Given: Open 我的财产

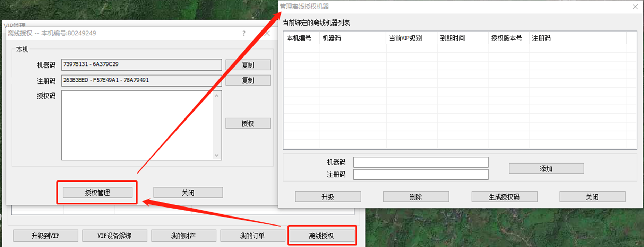Looking at the screenshot, I should point(183,236).
